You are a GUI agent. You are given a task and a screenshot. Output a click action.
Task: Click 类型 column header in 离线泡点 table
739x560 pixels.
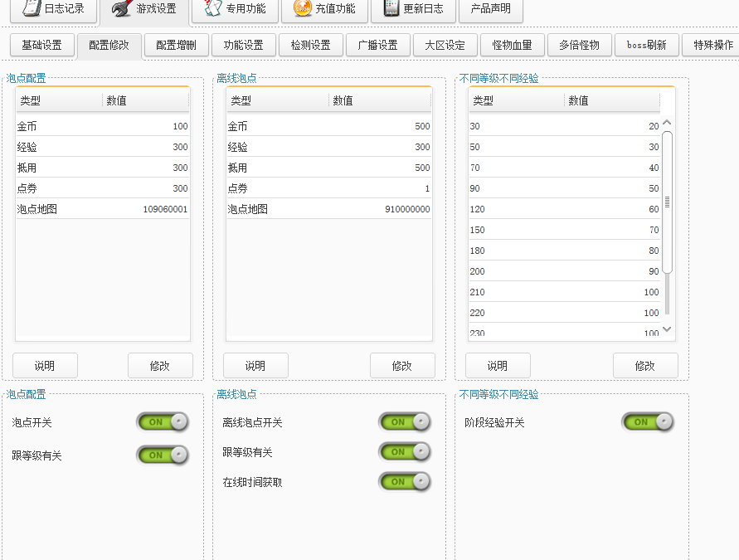click(x=278, y=100)
